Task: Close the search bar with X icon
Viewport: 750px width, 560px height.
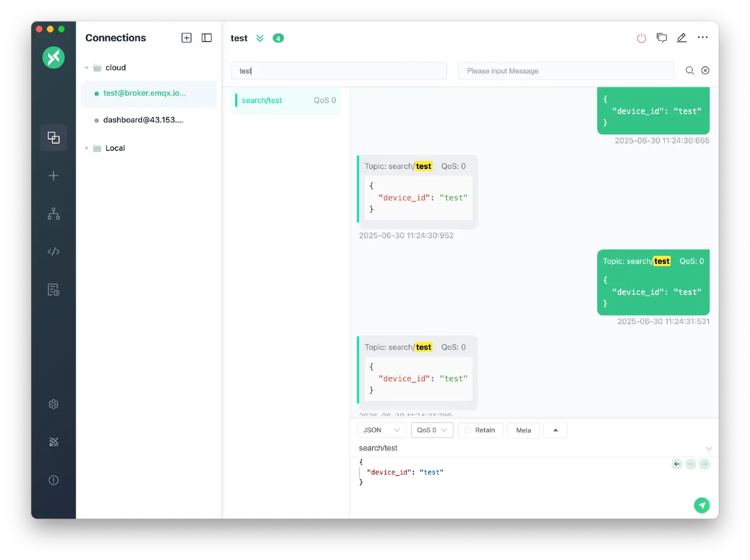Action: (705, 71)
